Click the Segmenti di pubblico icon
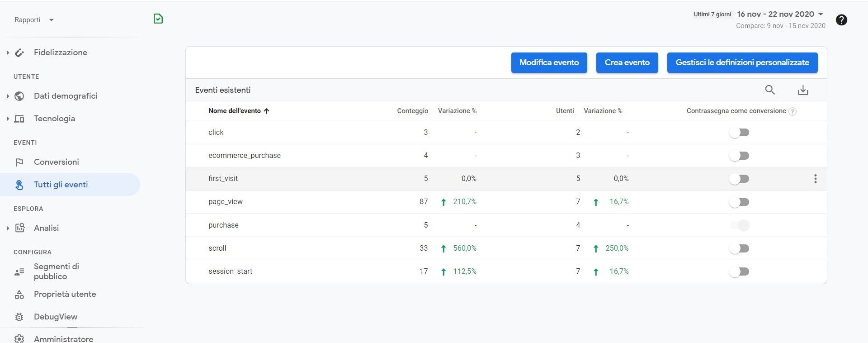Image resolution: width=868 pixels, height=343 pixels. click(19, 272)
